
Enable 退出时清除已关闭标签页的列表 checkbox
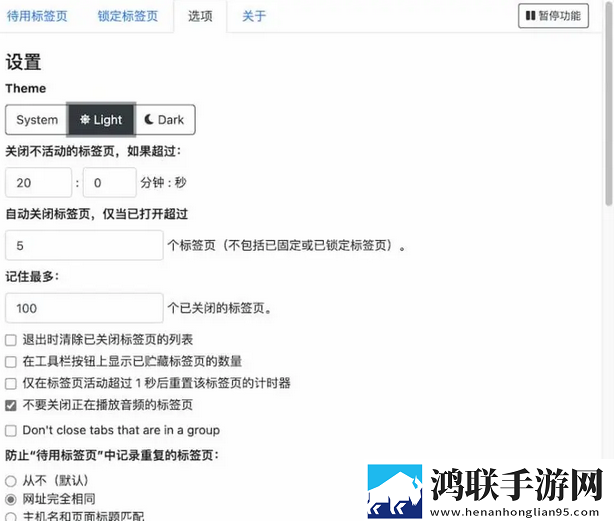(x=11, y=340)
